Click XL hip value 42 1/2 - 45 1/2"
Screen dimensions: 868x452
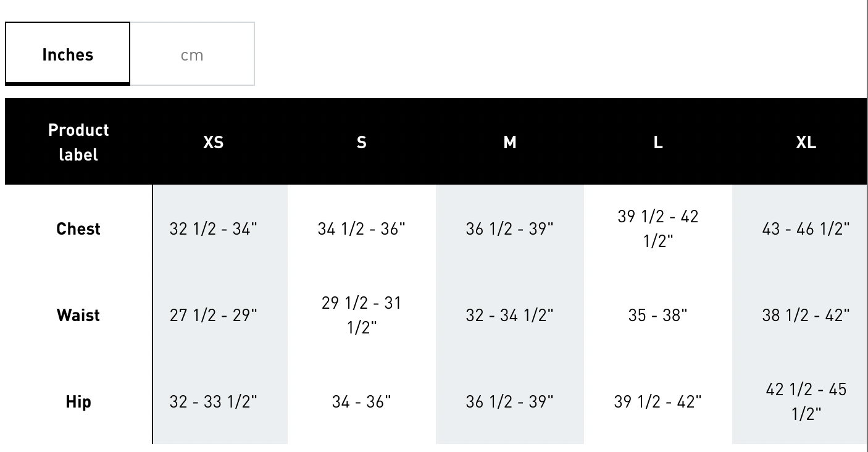pyautogui.click(x=806, y=401)
